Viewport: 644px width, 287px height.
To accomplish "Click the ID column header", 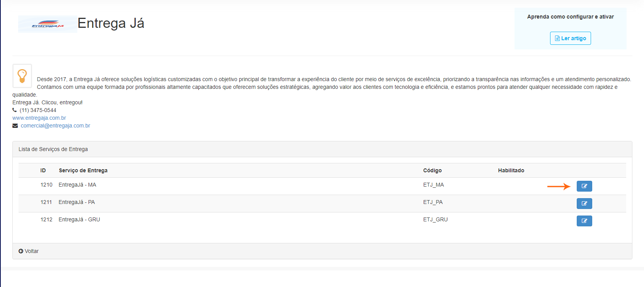I will pos(43,170).
